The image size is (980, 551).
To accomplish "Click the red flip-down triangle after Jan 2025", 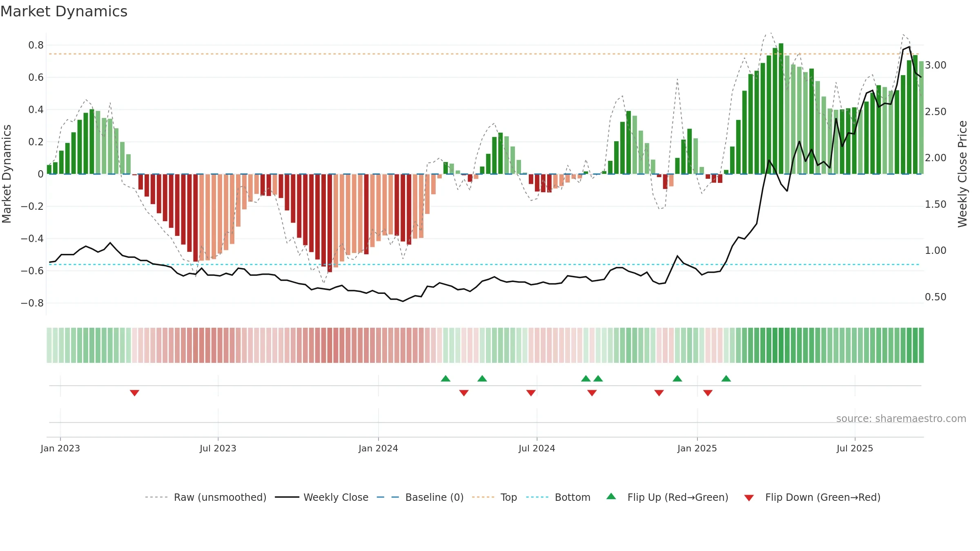I will point(708,393).
